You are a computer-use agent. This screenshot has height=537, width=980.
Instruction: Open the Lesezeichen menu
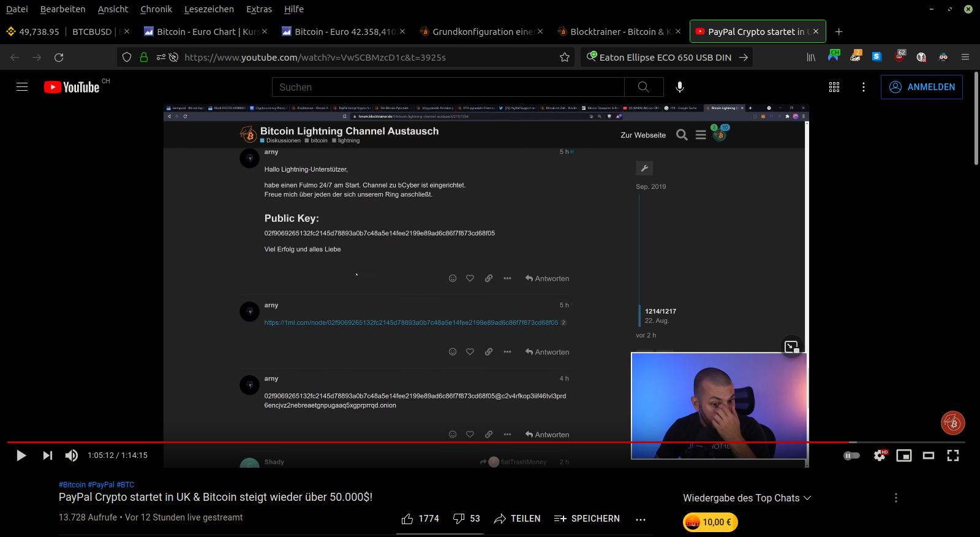point(209,9)
